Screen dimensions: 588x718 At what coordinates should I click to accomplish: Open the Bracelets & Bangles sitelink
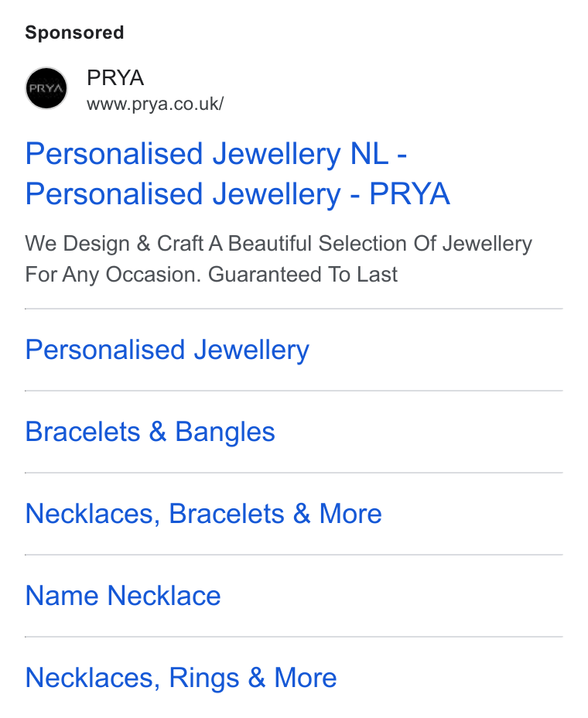click(x=150, y=432)
